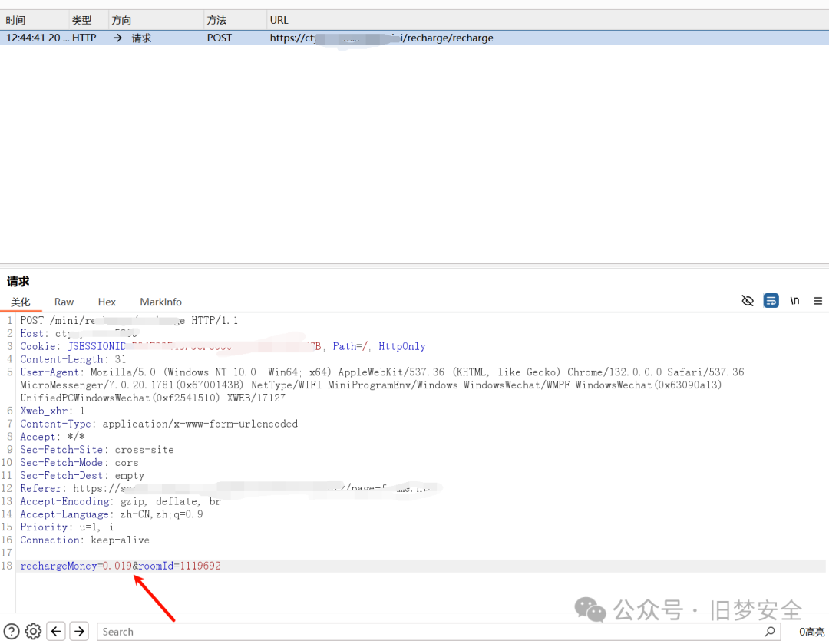Switch to the MarkInfo tab
Viewport: 829px width, 644px height.
point(160,302)
